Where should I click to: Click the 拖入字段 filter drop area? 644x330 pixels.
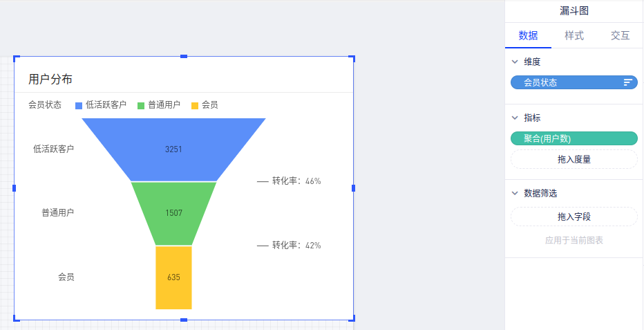click(x=574, y=217)
